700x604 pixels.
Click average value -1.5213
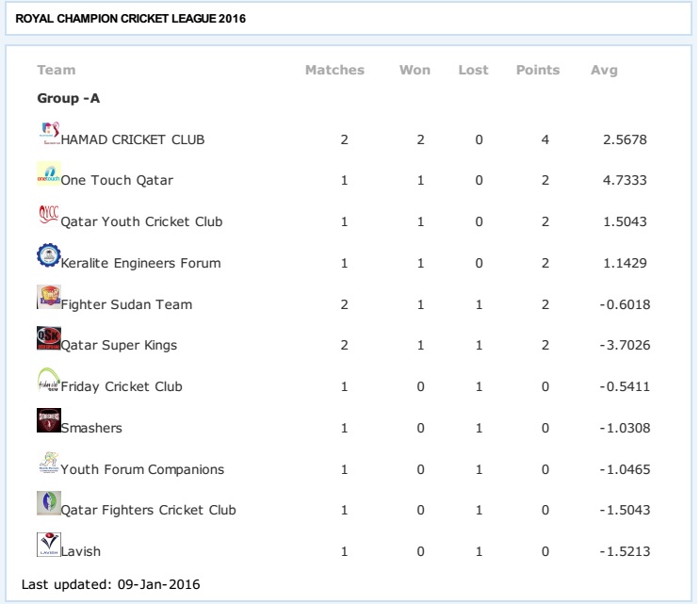[x=625, y=552]
